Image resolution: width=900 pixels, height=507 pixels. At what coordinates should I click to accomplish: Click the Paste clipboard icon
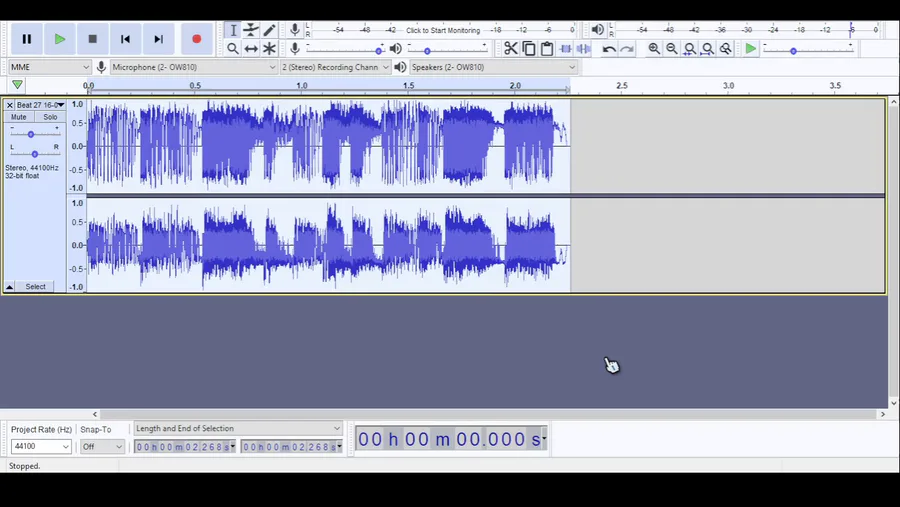547,49
